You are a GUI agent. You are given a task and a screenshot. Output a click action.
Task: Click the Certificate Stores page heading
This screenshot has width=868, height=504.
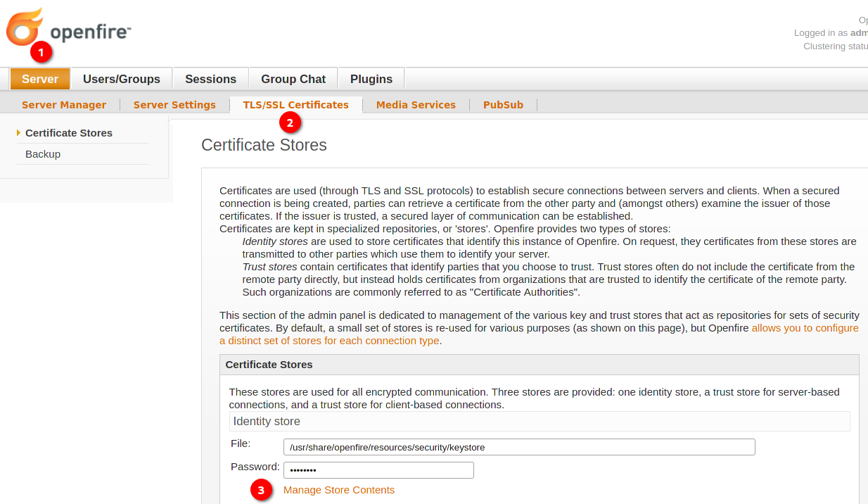coord(264,145)
